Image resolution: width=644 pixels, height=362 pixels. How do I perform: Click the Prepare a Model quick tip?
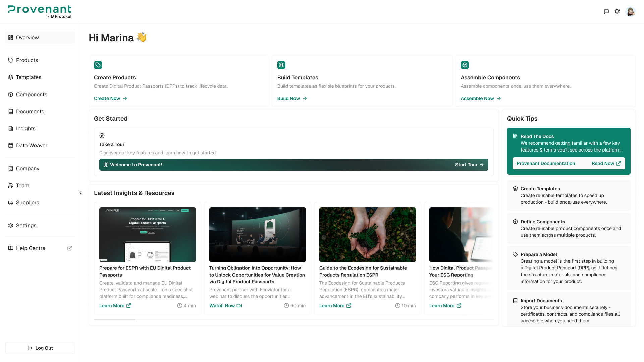[569, 268]
